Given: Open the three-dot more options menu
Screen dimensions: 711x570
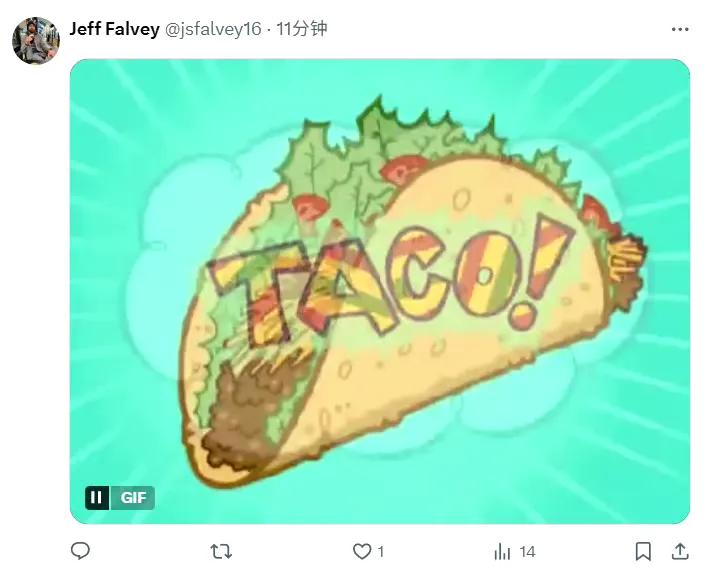Looking at the screenshot, I should [x=680, y=29].
